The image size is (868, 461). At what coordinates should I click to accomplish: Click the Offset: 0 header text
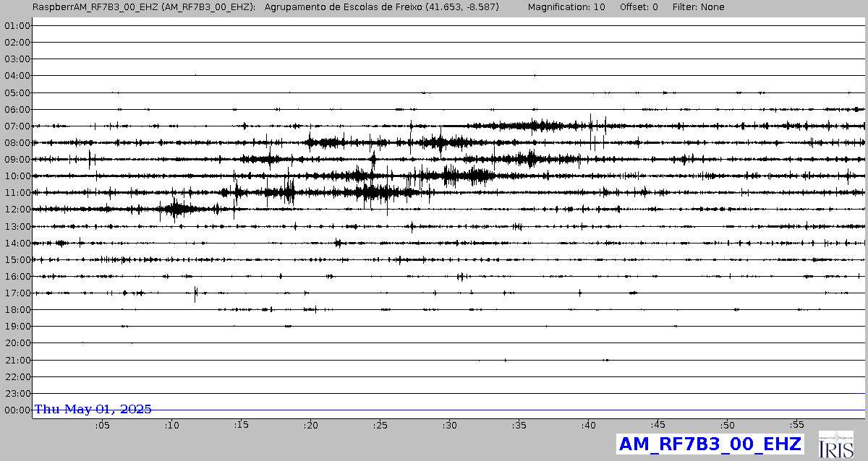[639, 7]
